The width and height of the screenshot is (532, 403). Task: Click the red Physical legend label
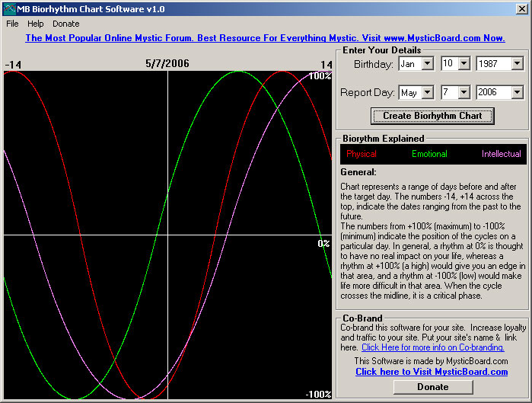[362, 154]
